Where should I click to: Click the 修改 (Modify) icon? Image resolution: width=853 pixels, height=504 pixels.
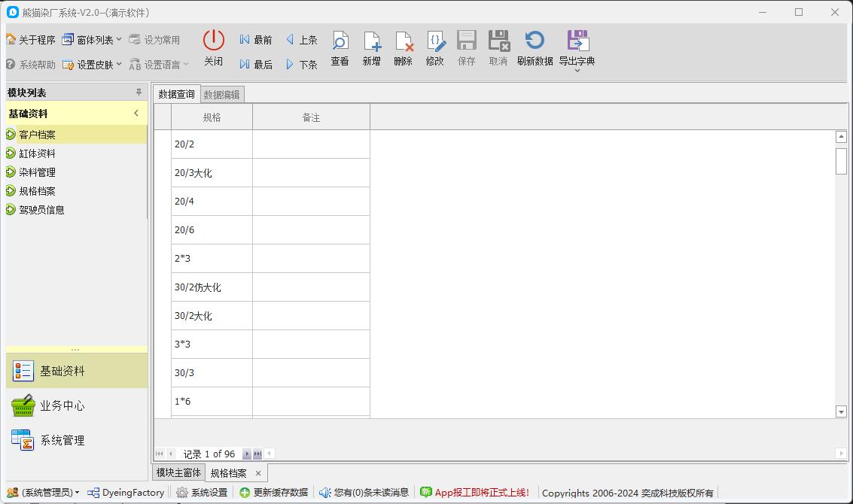[x=434, y=47]
